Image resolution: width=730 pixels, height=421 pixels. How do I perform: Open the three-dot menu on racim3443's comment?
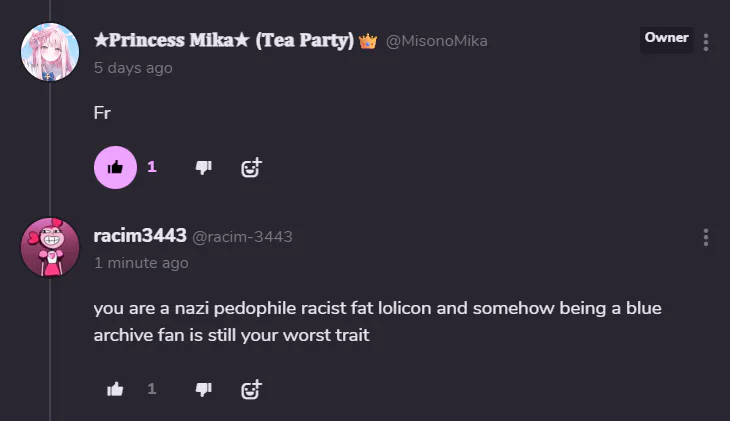(706, 237)
